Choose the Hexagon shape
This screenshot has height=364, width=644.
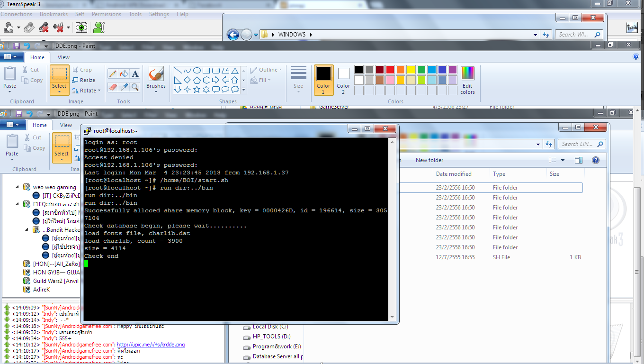pyautogui.click(x=206, y=80)
